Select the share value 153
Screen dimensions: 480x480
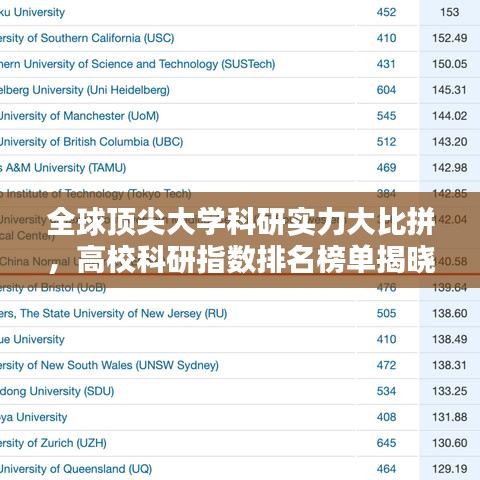coord(450,12)
